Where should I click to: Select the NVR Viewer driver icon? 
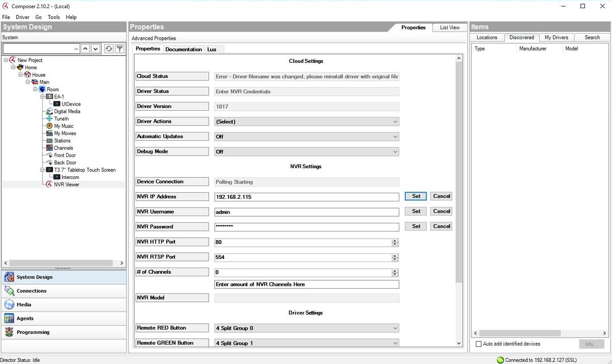49,185
